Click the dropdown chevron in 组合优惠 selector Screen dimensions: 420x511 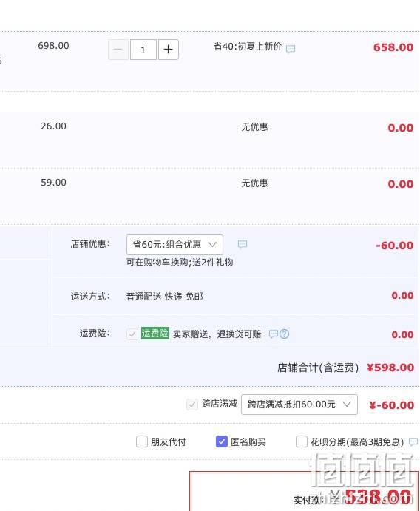[x=212, y=245]
